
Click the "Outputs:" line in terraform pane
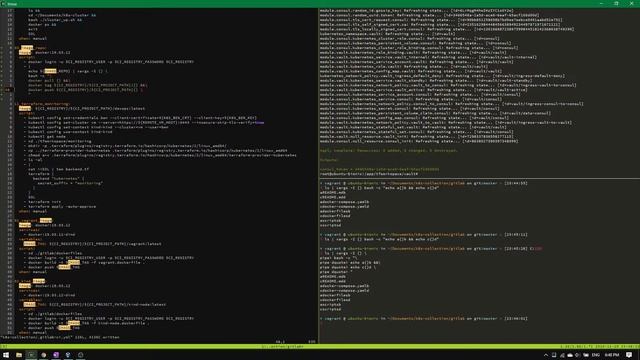[x=329, y=160]
